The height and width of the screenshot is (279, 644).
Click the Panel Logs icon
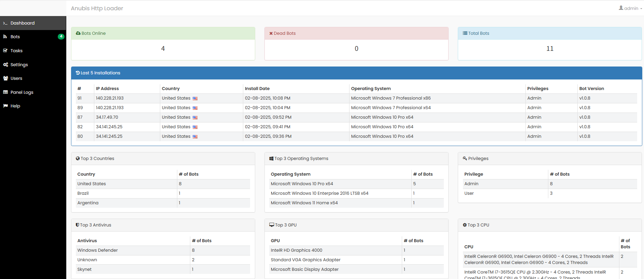(5, 92)
